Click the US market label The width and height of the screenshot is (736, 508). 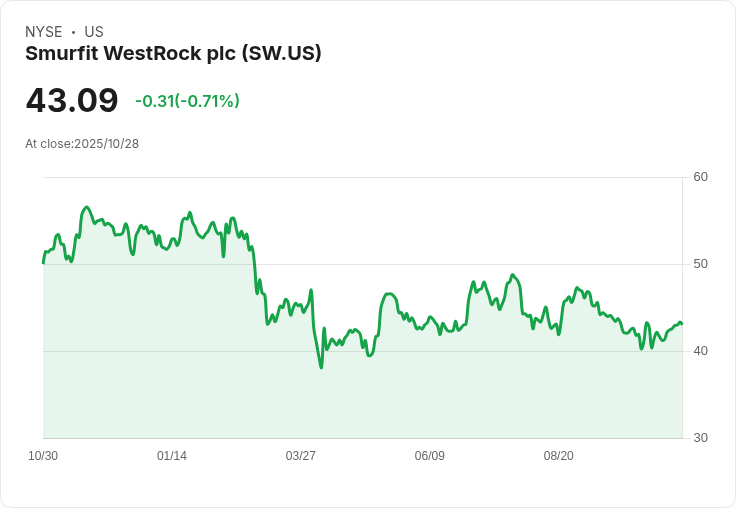point(94,32)
